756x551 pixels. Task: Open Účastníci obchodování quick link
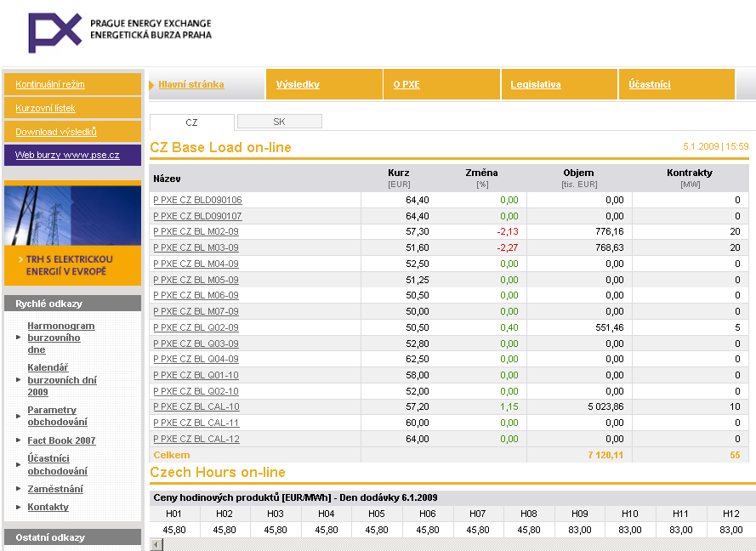pos(57,465)
